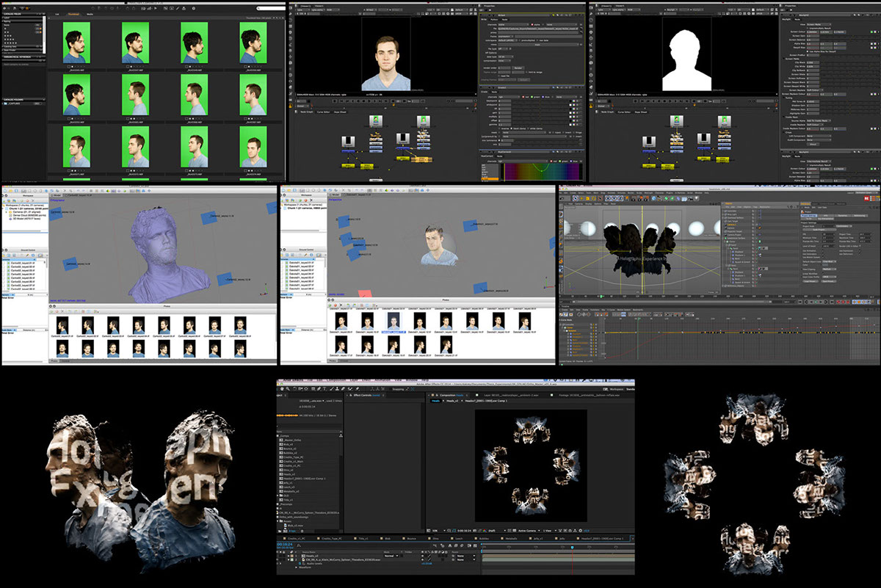The height and width of the screenshot is (588, 881).
Task: Switch to Metaballs timeline tab in After Effects
Action: pos(510,538)
